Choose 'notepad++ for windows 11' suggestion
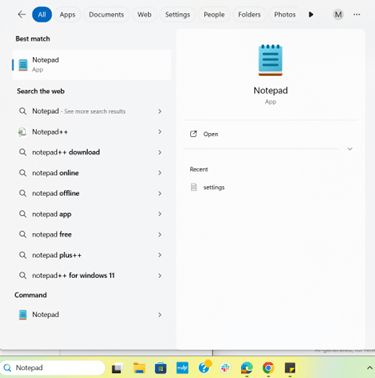The image size is (375, 378). click(73, 276)
